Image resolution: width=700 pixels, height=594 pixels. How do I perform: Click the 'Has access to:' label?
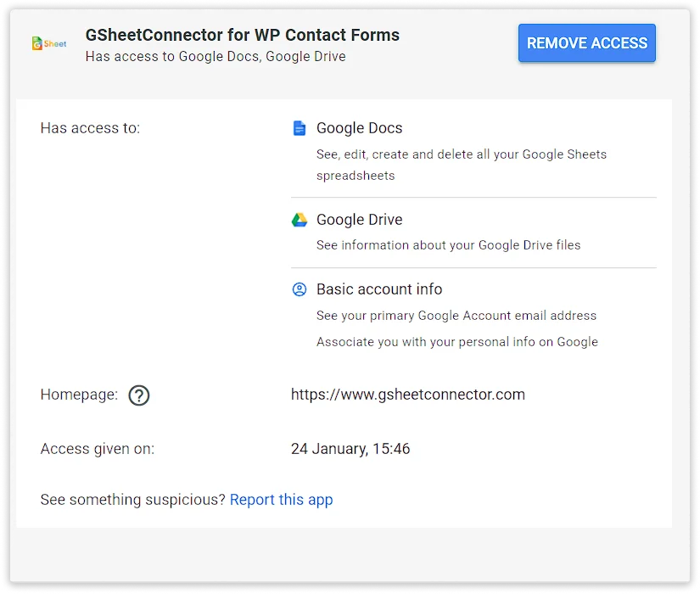coord(90,128)
